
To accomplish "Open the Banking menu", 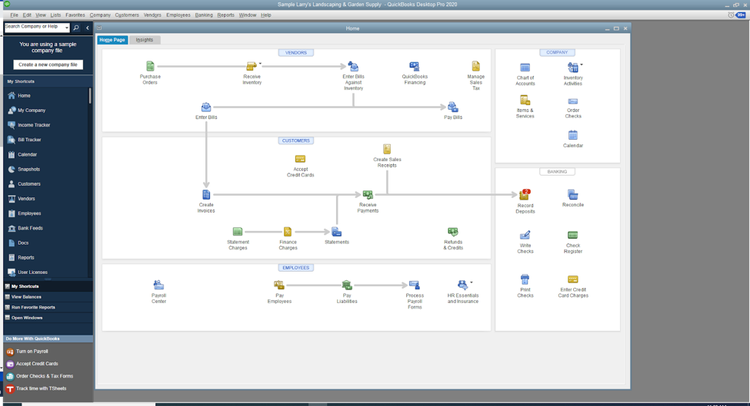I will (204, 15).
